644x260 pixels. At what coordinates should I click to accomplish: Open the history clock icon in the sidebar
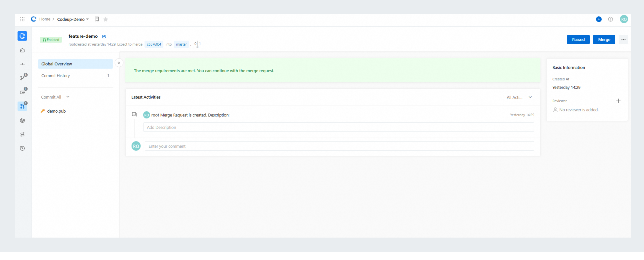[22, 148]
